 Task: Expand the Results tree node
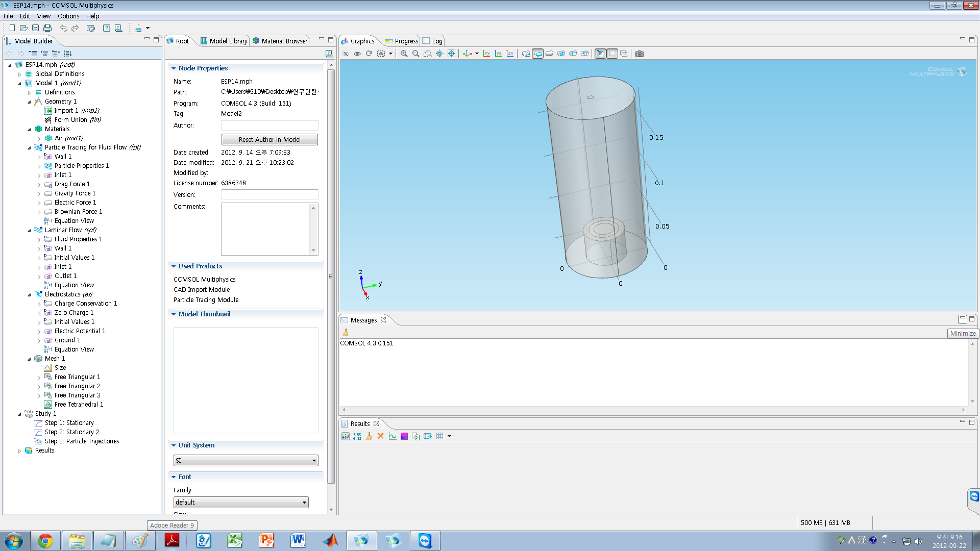coord(19,451)
